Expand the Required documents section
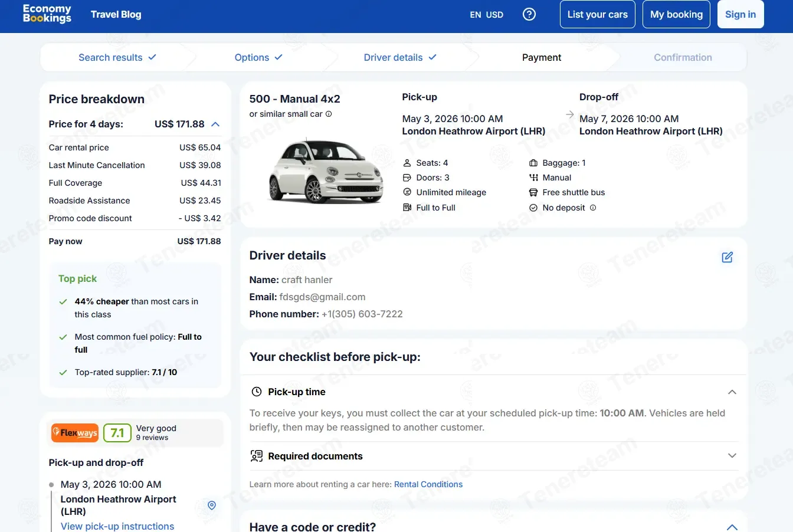793x532 pixels. tap(732, 455)
